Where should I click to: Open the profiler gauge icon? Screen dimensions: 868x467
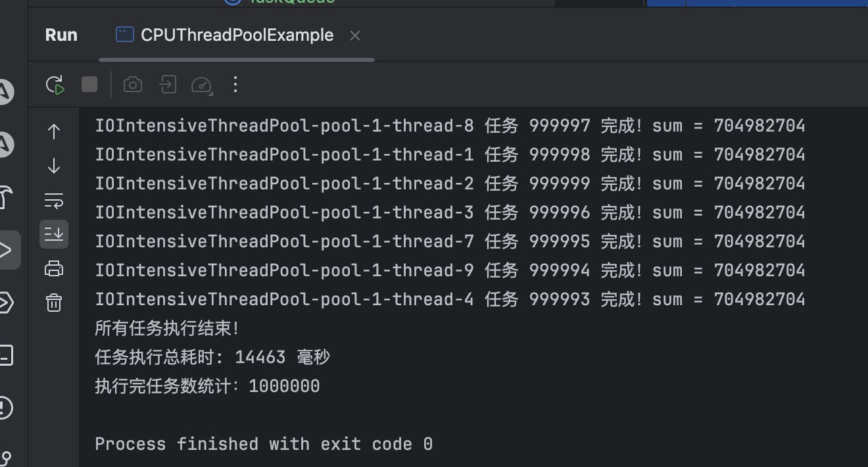[x=202, y=85]
